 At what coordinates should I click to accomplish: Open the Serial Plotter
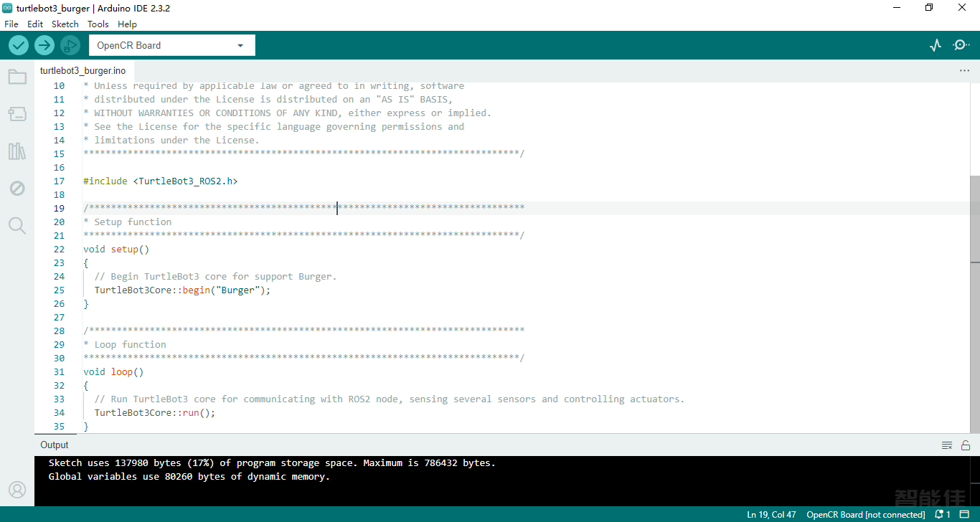pyautogui.click(x=935, y=44)
